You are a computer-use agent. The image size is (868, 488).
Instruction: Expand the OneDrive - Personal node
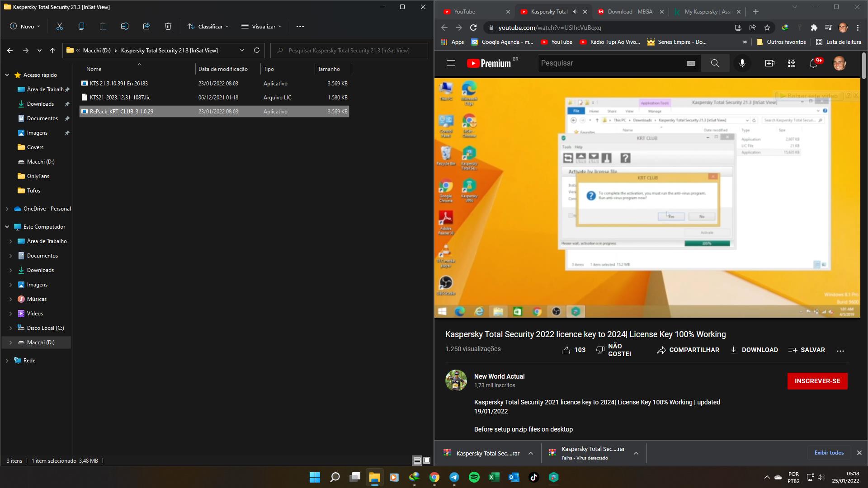[x=7, y=209]
